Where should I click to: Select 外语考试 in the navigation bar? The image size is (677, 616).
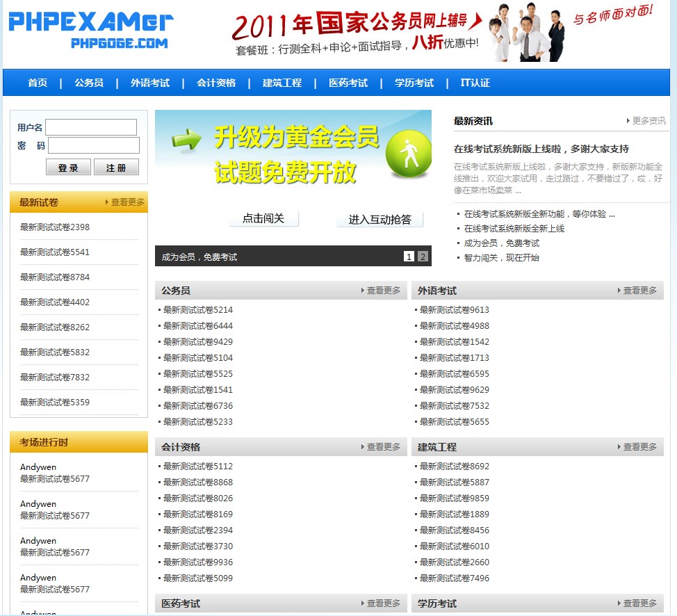coord(150,83)
